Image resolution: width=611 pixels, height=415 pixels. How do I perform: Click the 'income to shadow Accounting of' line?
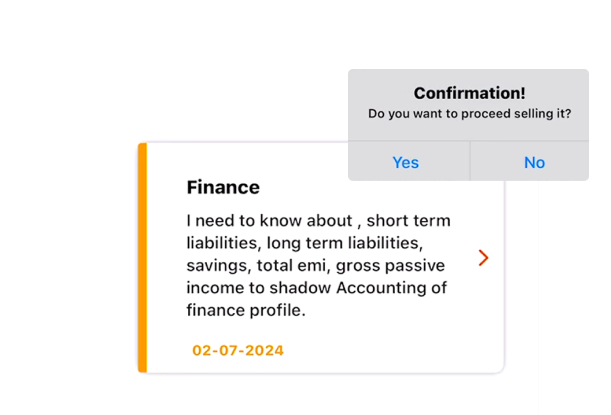pos(316,288)
